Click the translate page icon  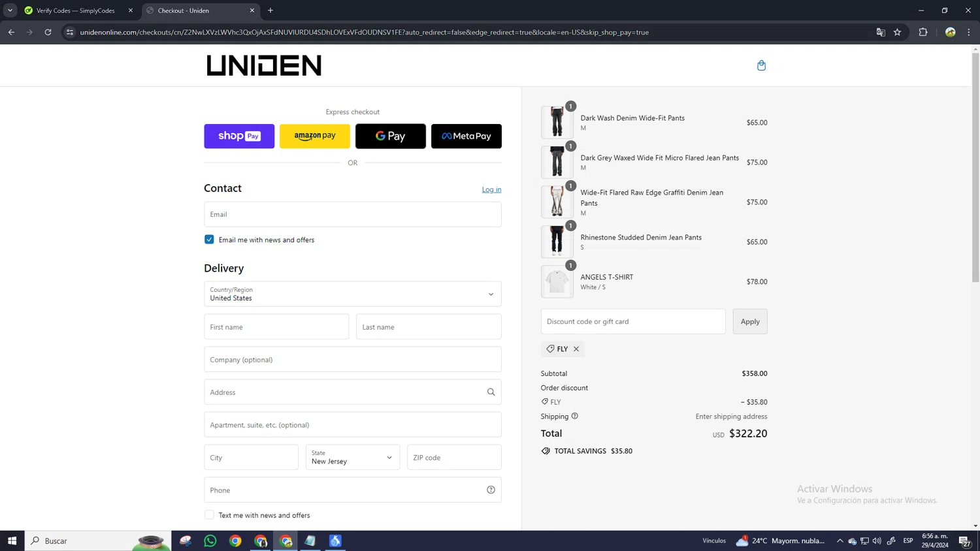(x=881, y=32)
